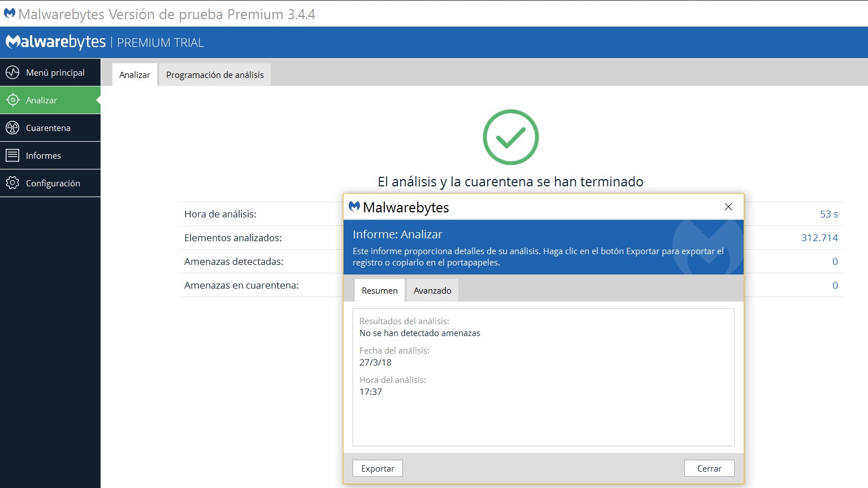The width and height of the screenshot is (868, 488).
Task: Click the 'Elementos analizados:' label
Action: point(233,238)
